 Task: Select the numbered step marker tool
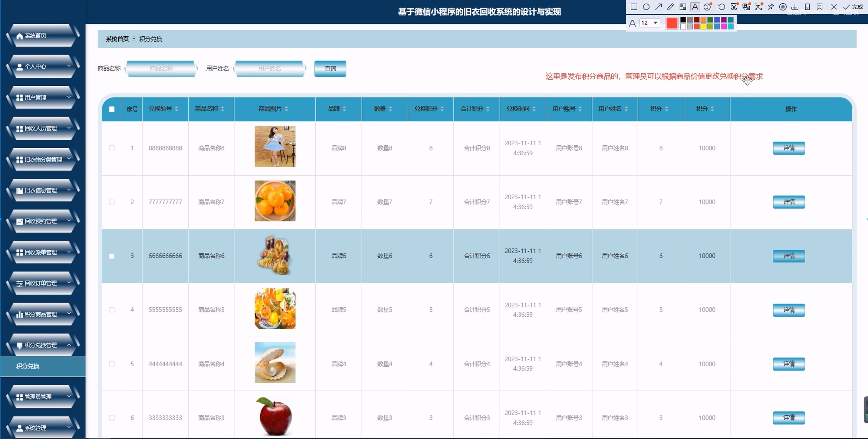(707, 7)
